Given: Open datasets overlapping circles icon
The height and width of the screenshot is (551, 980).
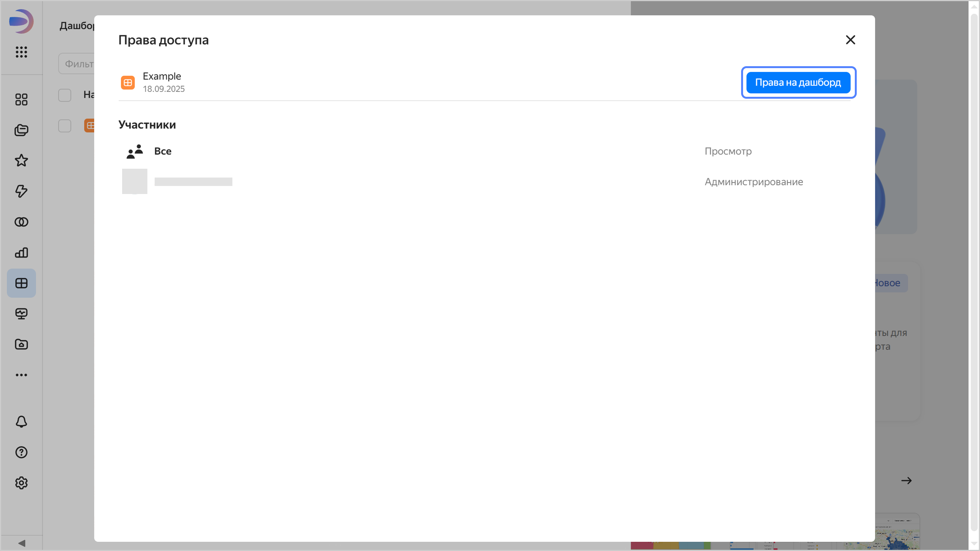Looking at the screenshot, I should [21, 222].
